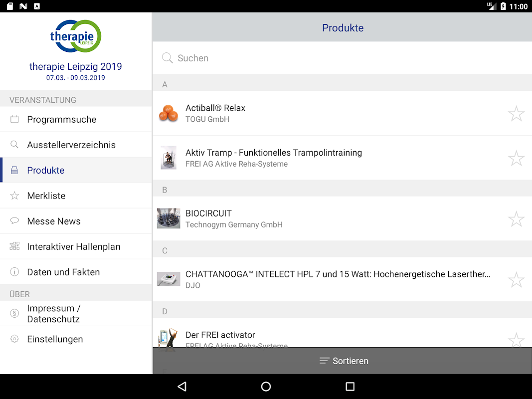Viewport: 532px width, 399px height.
Task: Click the Daten und Fakten info icon
Action: pyautogui.click(x=14, y=272)
